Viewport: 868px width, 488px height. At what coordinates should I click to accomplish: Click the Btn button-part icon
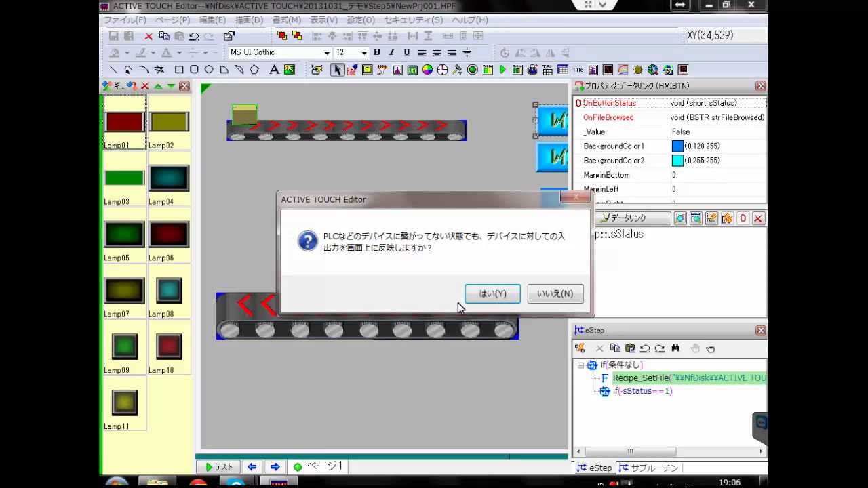[x=412, y=70]
